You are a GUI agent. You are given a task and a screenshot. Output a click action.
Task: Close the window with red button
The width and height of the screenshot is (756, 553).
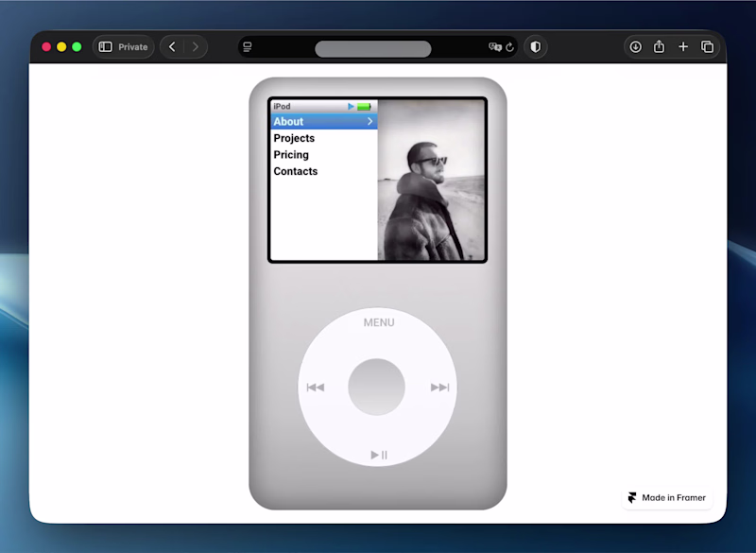coord(46,46)
